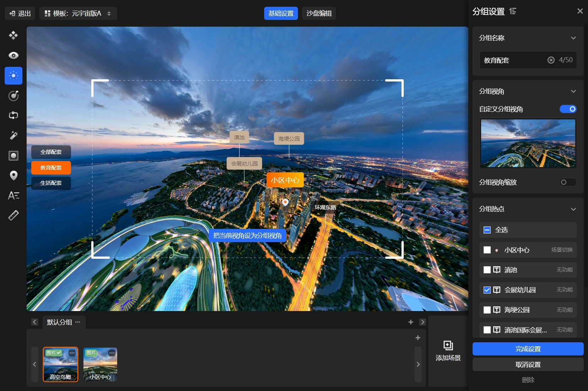Select the background music tool icon

tap(13, 96)
